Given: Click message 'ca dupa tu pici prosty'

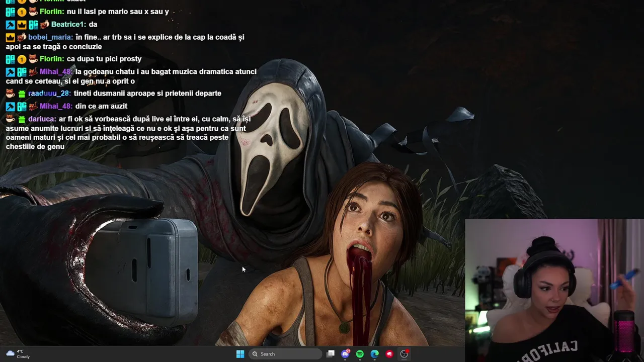Looking at the screenshot, I should pos(104,59).
